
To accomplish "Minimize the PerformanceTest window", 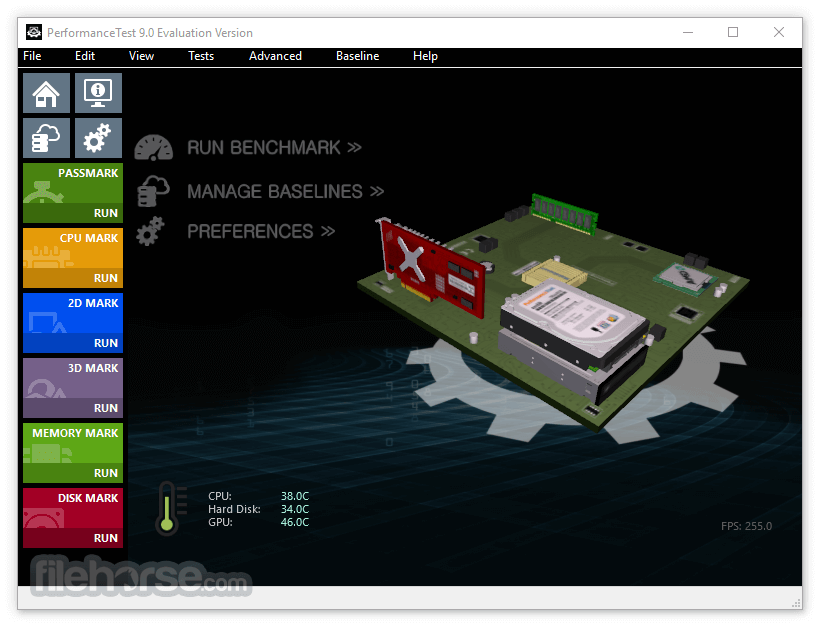I will 688,33.
